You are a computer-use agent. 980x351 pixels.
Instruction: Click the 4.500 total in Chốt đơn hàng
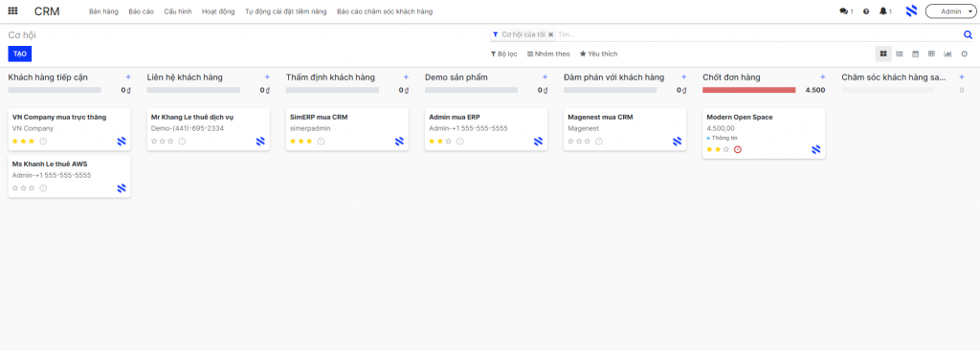coord(815,90)
